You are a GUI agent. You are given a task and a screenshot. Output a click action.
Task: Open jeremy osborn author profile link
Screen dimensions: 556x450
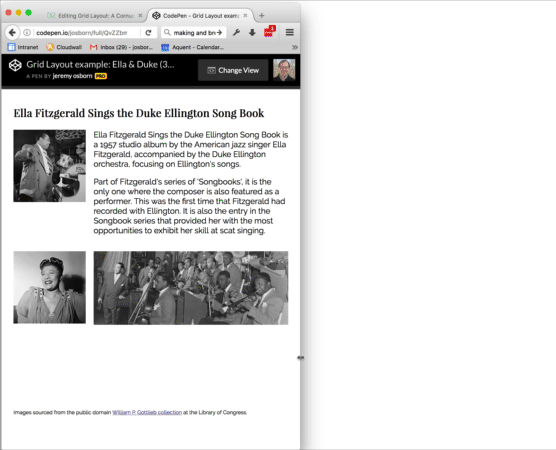(x=72, y=76)
